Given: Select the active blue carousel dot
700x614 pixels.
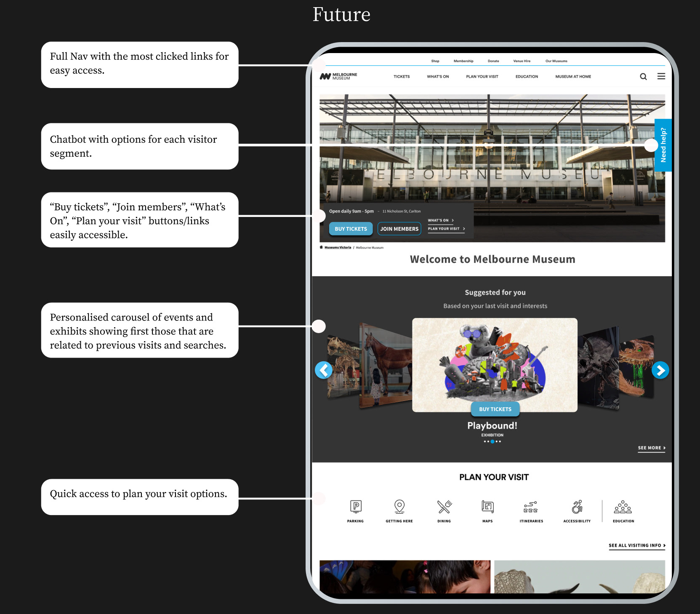Looking at the screenshot, I should (x=492, y=441).
